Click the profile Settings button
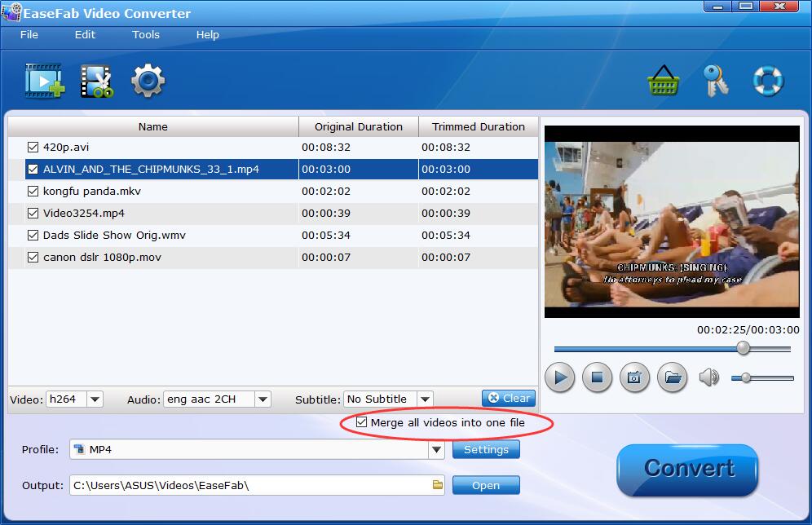This screenshot has height=525, width=812. (486, 449)
